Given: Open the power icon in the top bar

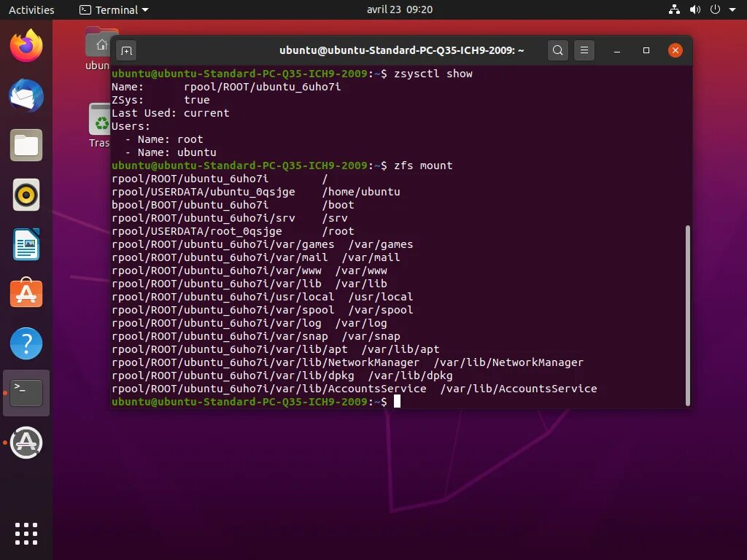Looking at the screenshot, I should coord(715,9).
